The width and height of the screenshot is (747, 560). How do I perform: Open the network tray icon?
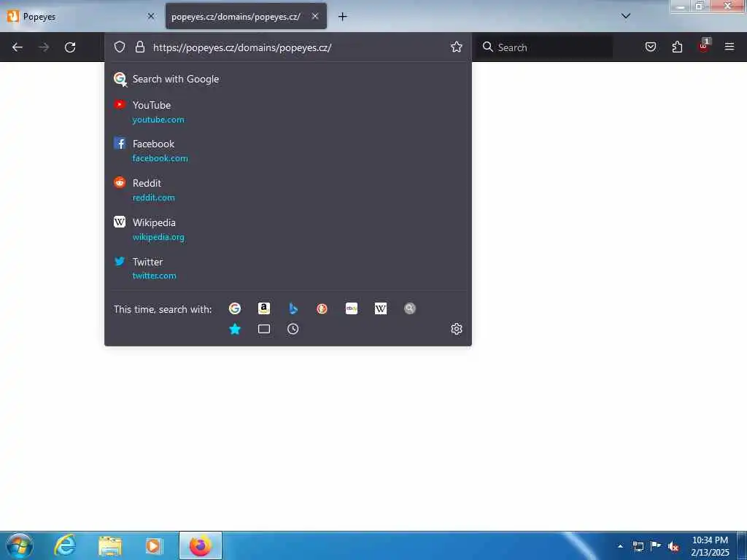[638, 546]
